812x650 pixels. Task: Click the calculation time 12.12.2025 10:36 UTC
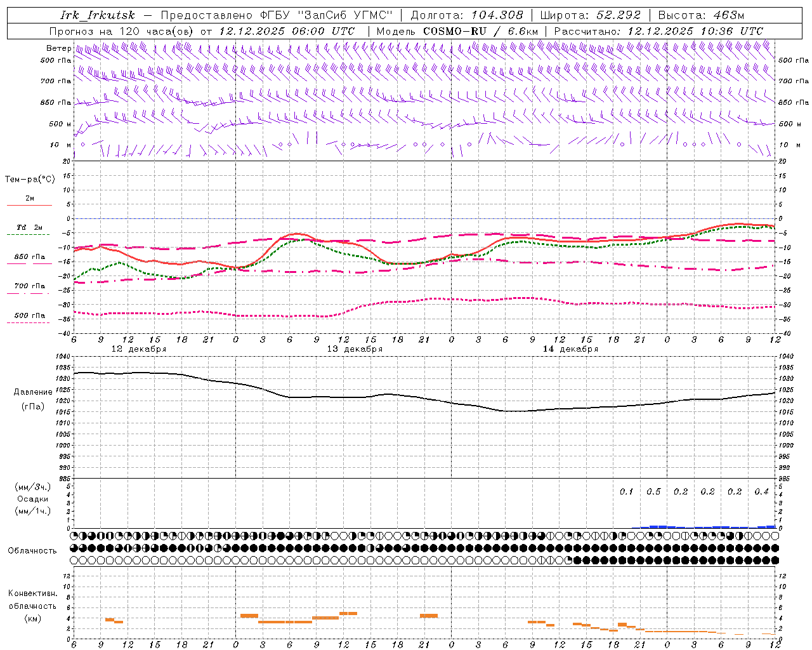695,30
